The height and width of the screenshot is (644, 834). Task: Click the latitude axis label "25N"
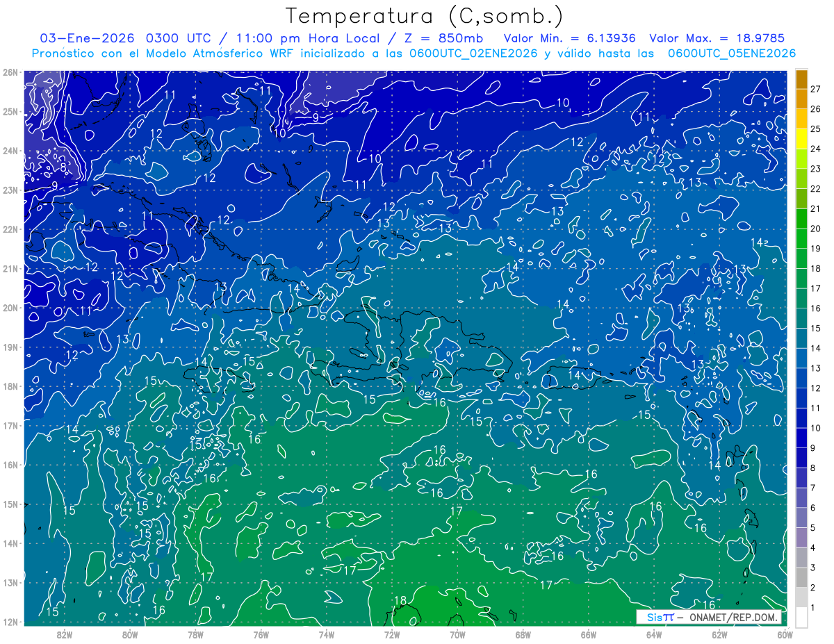click(10, 112)
